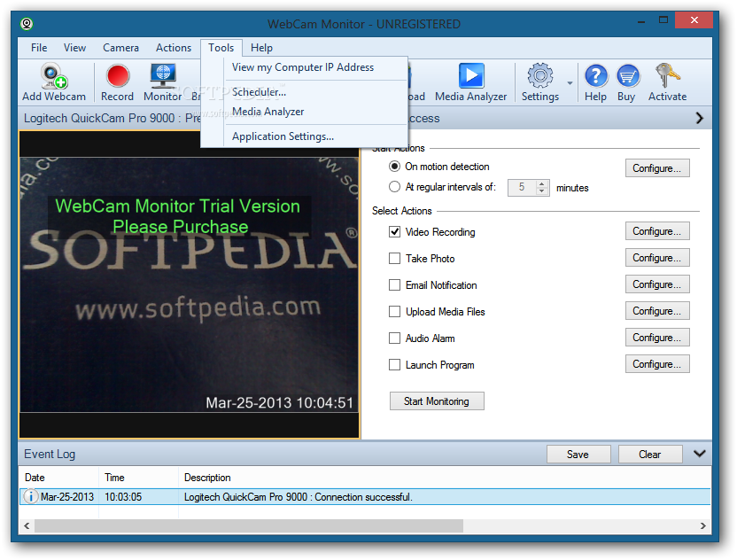The height and width of the screenshot is (560, 737).
Task: Minimize the WebCam Monitor window
Action: tap(641, 21)
